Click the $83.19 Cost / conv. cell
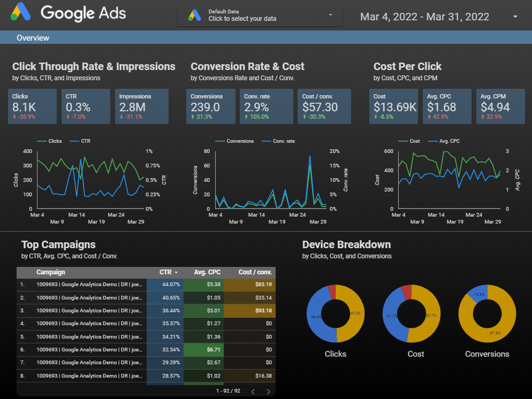This screenshot has width=532, height=399. click(250, 285)
